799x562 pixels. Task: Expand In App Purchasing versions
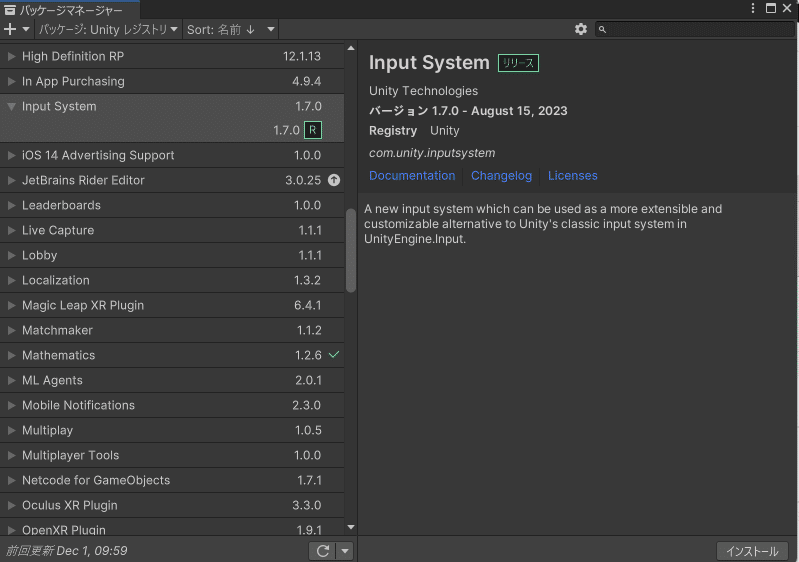(x=11, y=81)
